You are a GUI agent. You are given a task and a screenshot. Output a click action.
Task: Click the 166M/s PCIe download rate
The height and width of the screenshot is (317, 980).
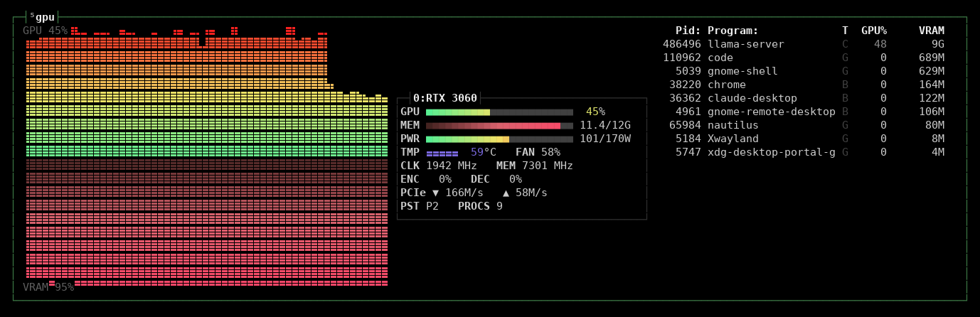[464, 193]
